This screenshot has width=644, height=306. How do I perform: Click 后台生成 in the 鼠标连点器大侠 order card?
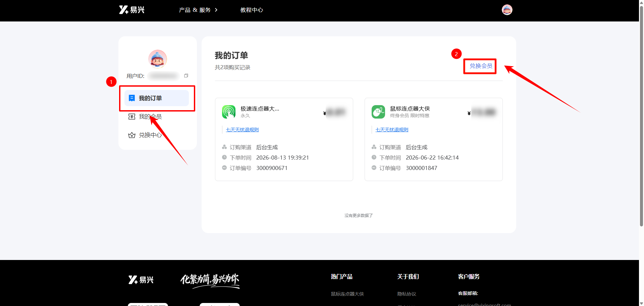(x=417, y=147)
